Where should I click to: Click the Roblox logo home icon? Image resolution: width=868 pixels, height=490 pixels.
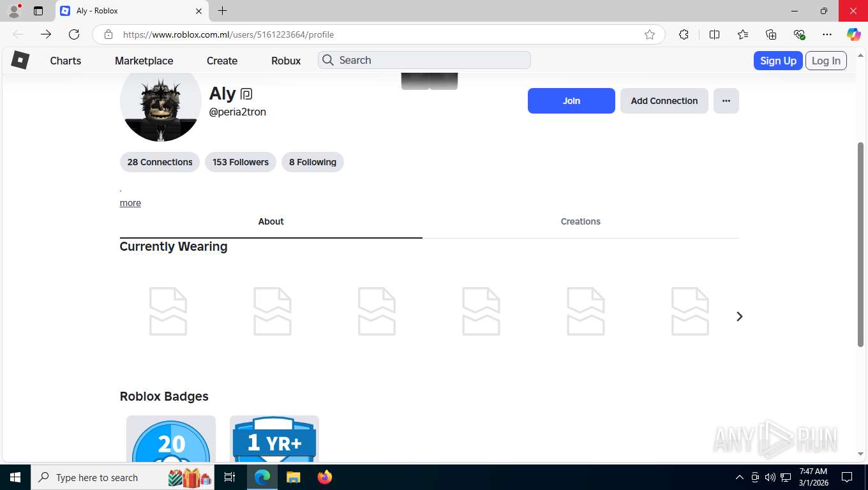20,61
